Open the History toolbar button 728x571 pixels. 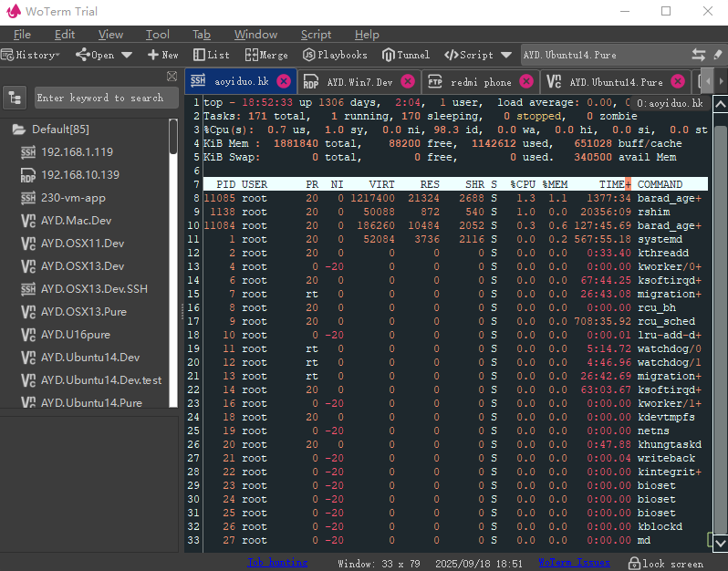click(32, 55)
